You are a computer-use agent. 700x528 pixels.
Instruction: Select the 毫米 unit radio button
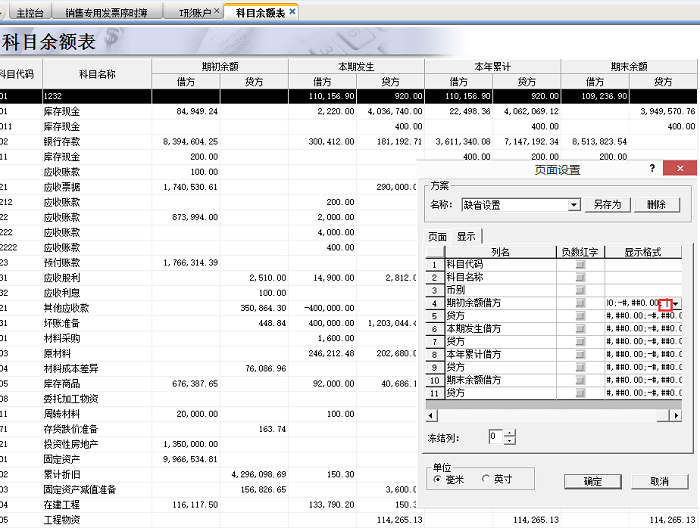(x=438, y=479)
